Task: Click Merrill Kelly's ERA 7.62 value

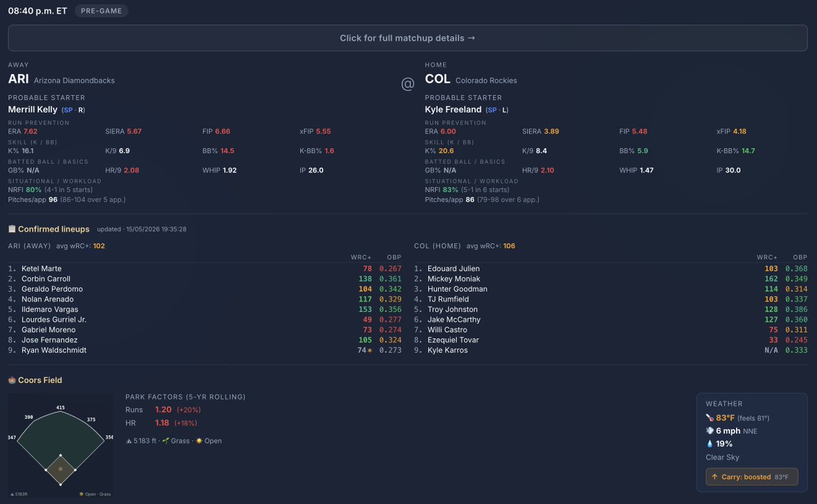Action: click(x=31, y=131)
